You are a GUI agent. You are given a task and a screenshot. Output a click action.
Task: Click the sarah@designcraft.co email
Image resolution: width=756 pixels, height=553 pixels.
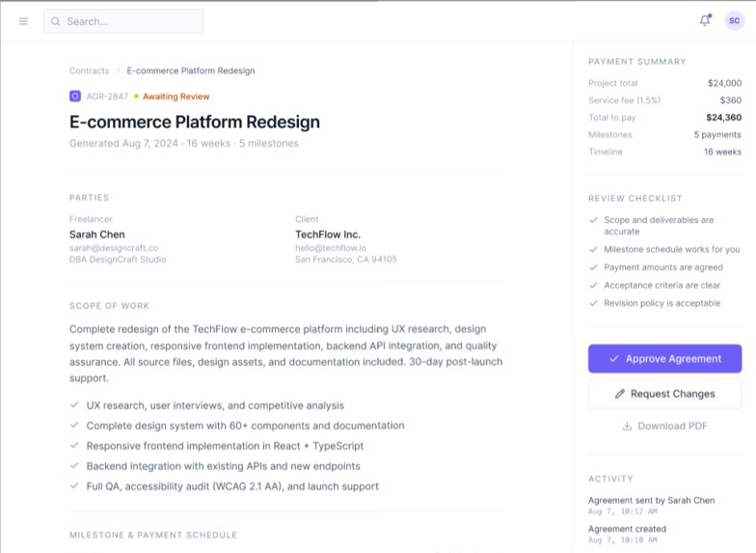tap(114, 247)
